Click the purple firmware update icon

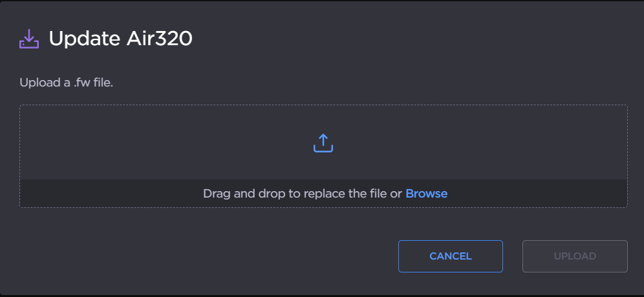[29, 39]
